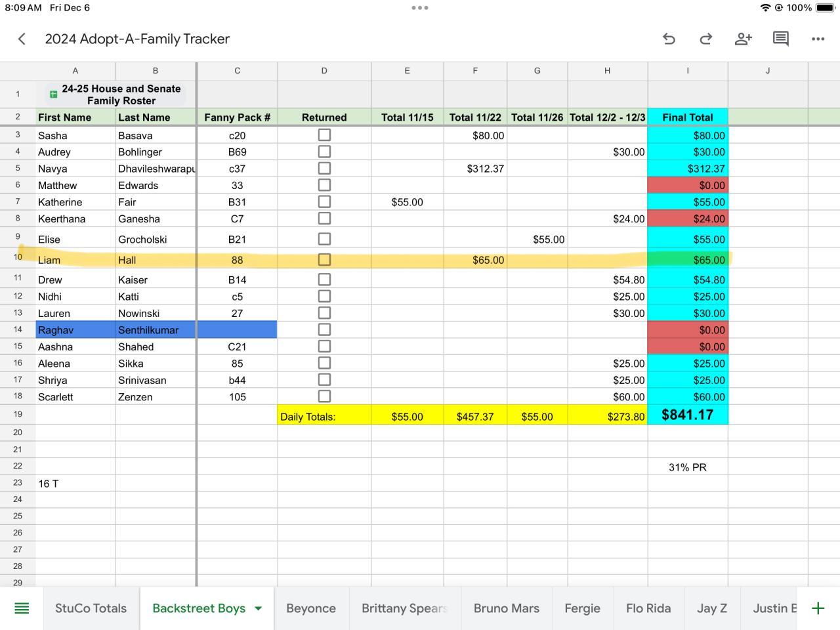Select the Srinivasan last name cell
Viewport: 840px width, 630px height.
pyautogui.click(x=156, y=380)
